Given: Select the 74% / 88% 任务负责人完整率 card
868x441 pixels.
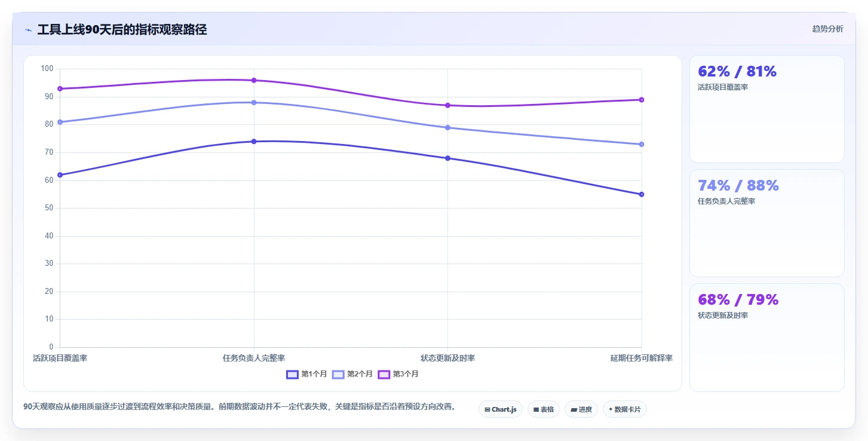Looking at the screenshot, I should pyautogui.click(x=767, y=223).
